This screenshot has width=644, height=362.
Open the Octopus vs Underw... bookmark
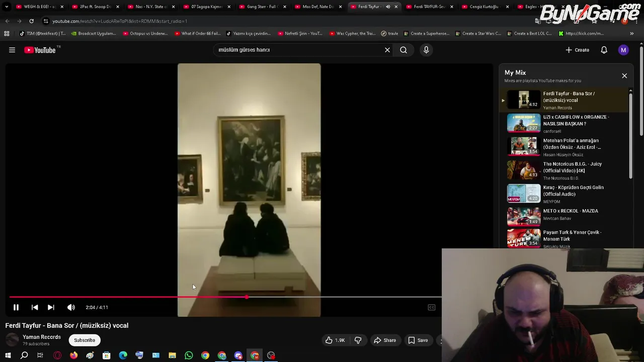pos(145,34)
